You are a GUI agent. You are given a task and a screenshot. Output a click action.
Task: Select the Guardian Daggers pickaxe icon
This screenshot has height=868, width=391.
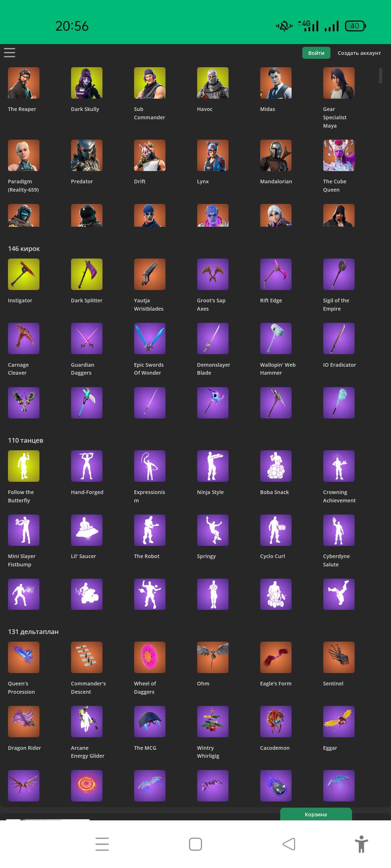[87, 338]
